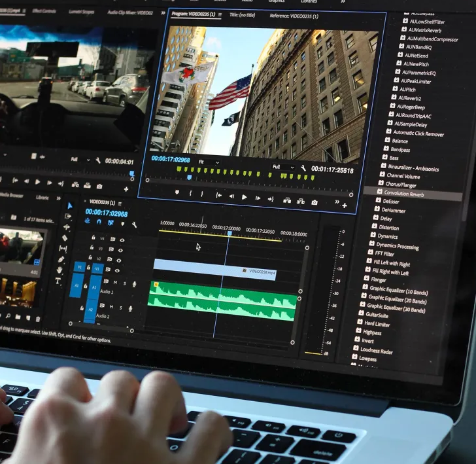The image size is (476, 464).
Task: Switch to Title: (no title) tab
Action: coord(242,15)
